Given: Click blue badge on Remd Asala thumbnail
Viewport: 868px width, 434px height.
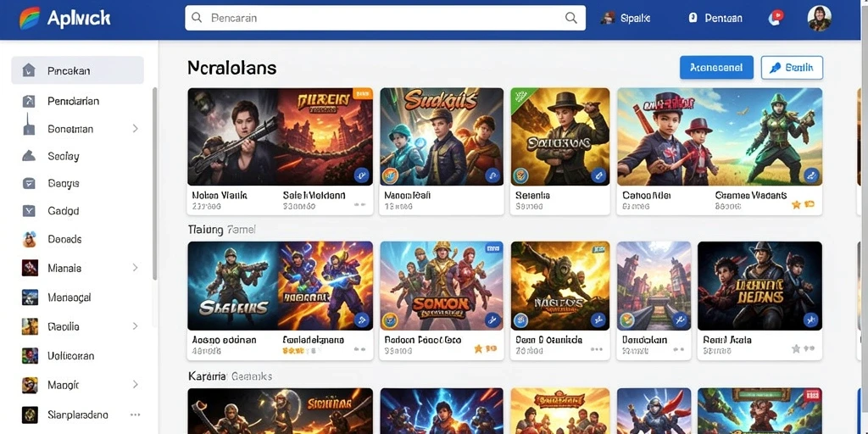Looking at the screenshot, I should click(x=811, y=320).
